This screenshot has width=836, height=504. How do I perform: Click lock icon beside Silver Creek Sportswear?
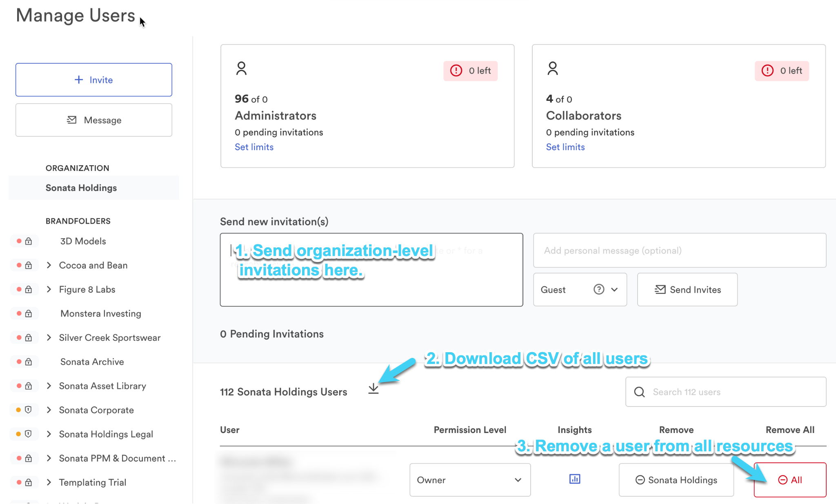tap(29, 337)
